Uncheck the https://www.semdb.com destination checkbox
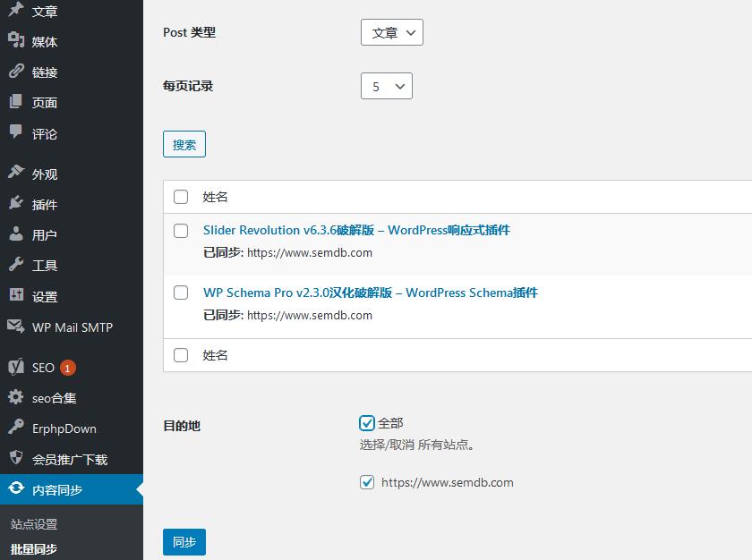Viewport: 752px width, 560px height. point(367,482)
